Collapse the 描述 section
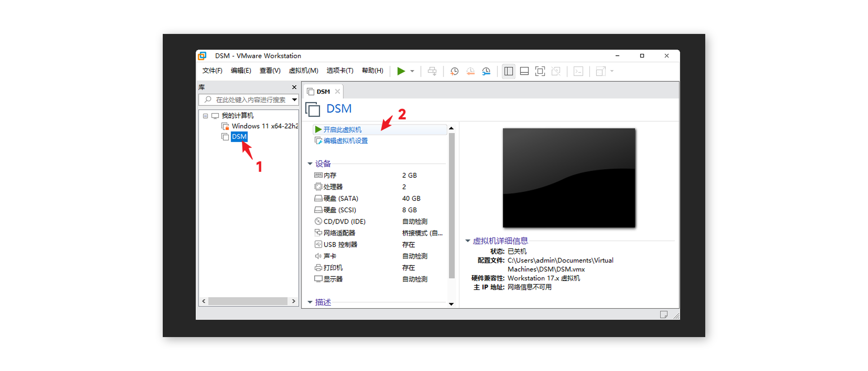 [310, 302]
